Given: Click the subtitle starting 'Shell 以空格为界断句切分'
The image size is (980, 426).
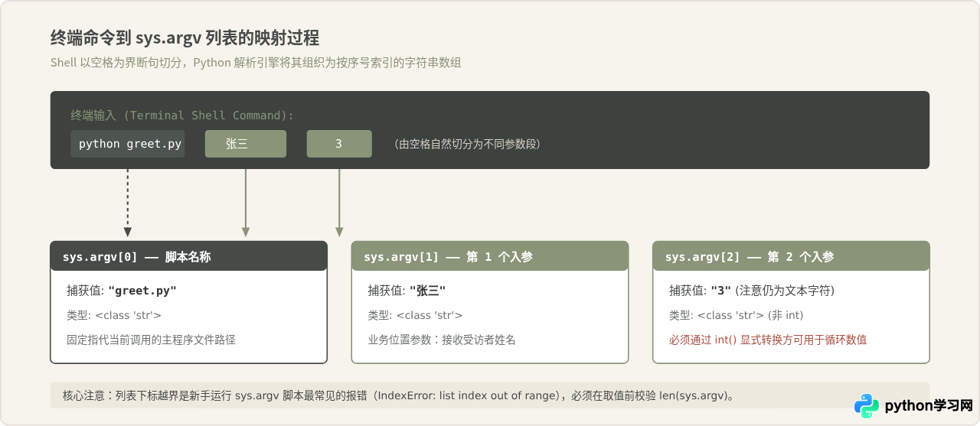Looking at the screenshot, I should [256, 63].
